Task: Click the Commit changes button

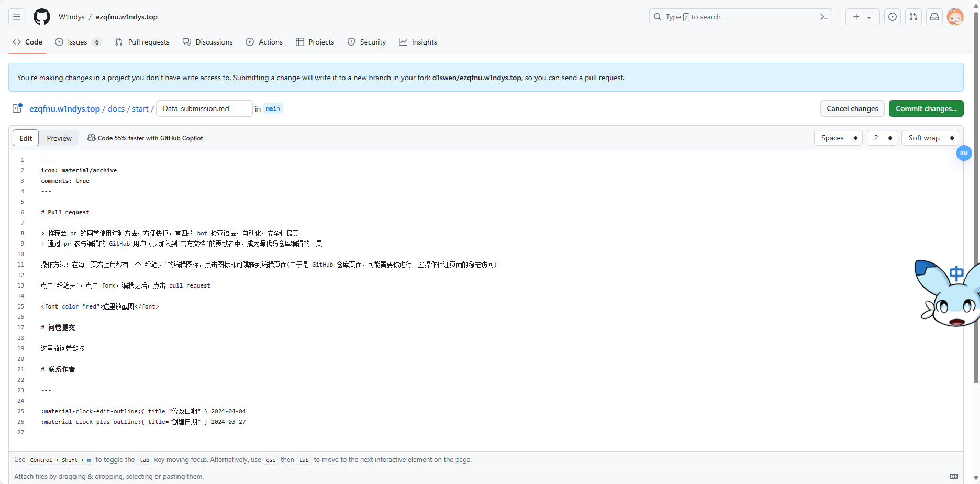Action: [926, 108]
